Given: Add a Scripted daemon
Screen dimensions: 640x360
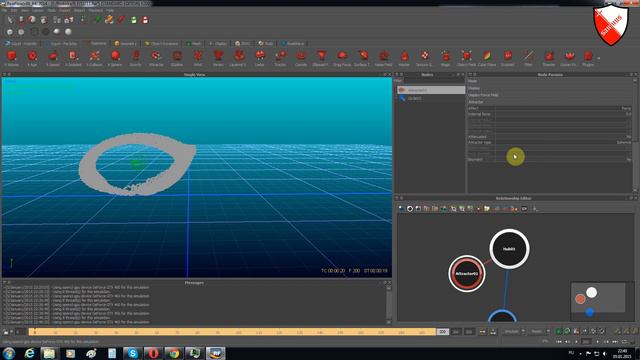Looking at the screenshot, I should click(x=508, y=58).
